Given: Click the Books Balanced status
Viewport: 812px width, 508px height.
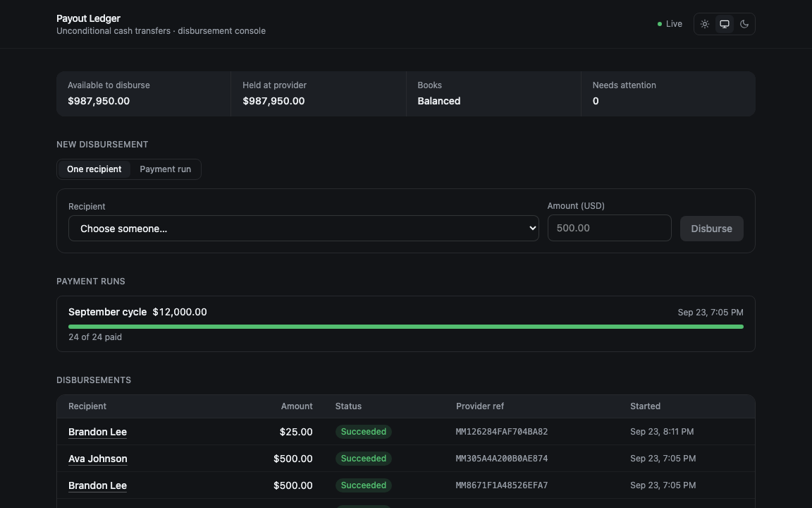Looking at the screenshot, I should (439, 101).
